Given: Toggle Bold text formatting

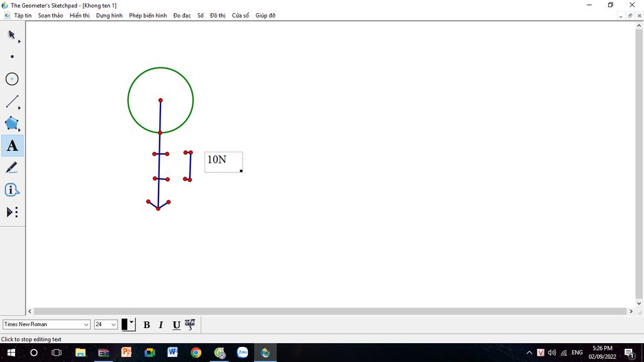Looking at the screenshot, I should [147, 325].
